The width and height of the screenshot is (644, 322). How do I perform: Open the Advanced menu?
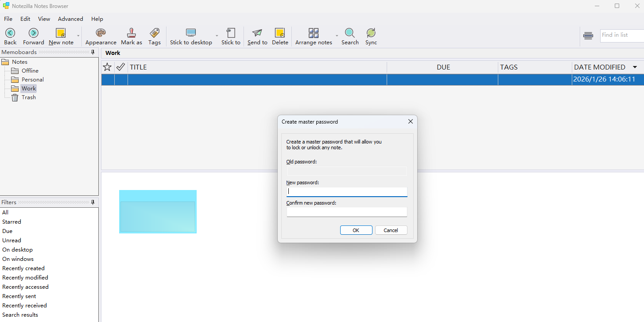click(x=70, y=19)
